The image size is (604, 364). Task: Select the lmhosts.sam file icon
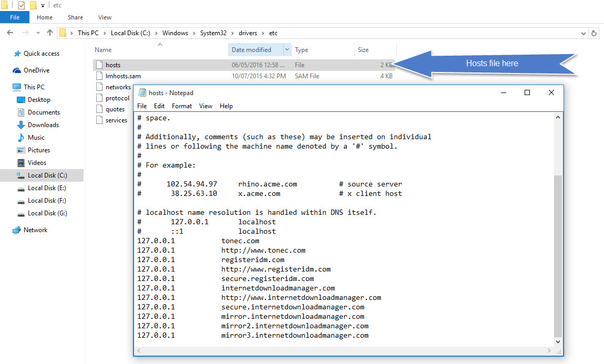99,76
